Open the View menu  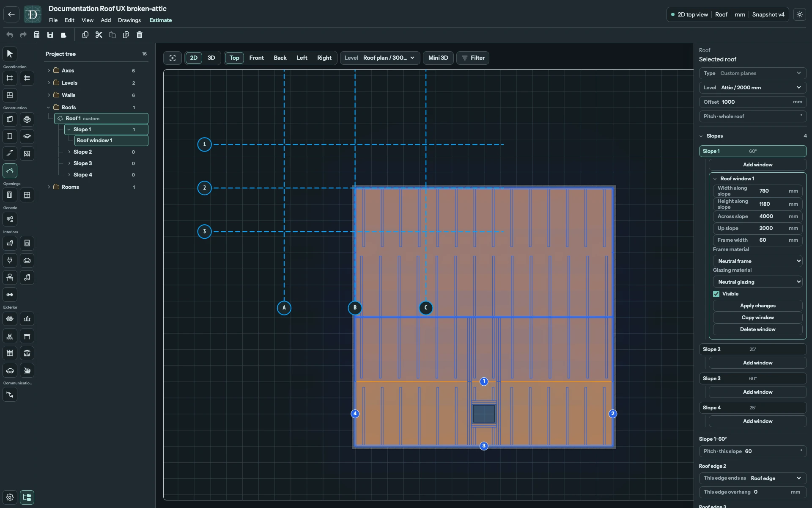pyautogui.click(x=88, y=20)
